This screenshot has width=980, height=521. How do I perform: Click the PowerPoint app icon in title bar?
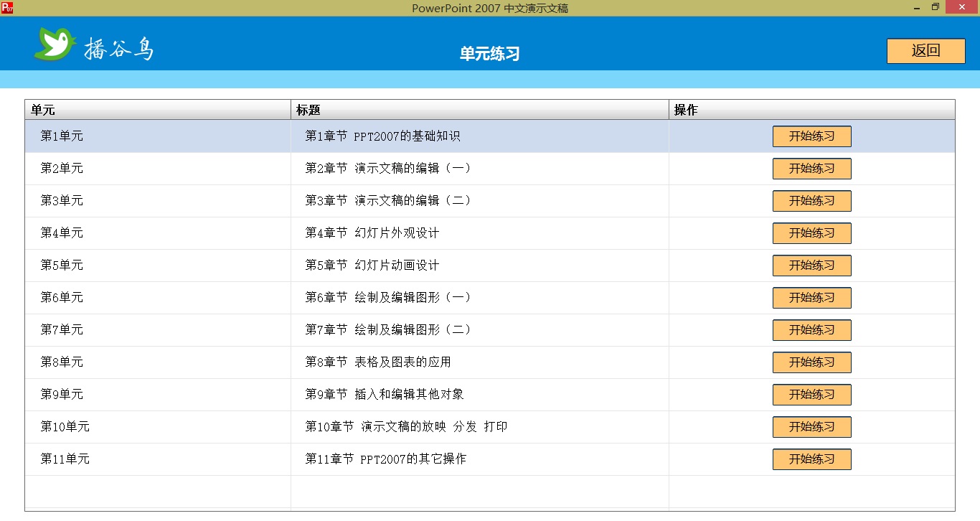pos(6,7)
